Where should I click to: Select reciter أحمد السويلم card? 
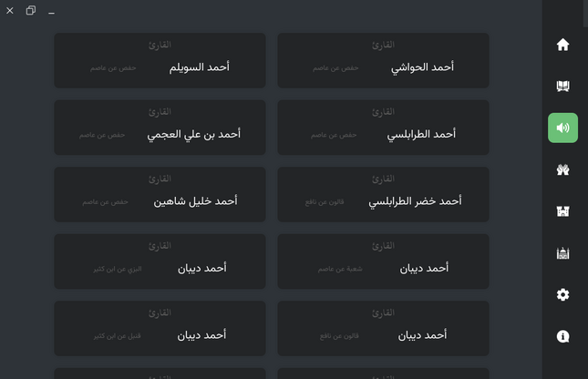tap(160, 60)
